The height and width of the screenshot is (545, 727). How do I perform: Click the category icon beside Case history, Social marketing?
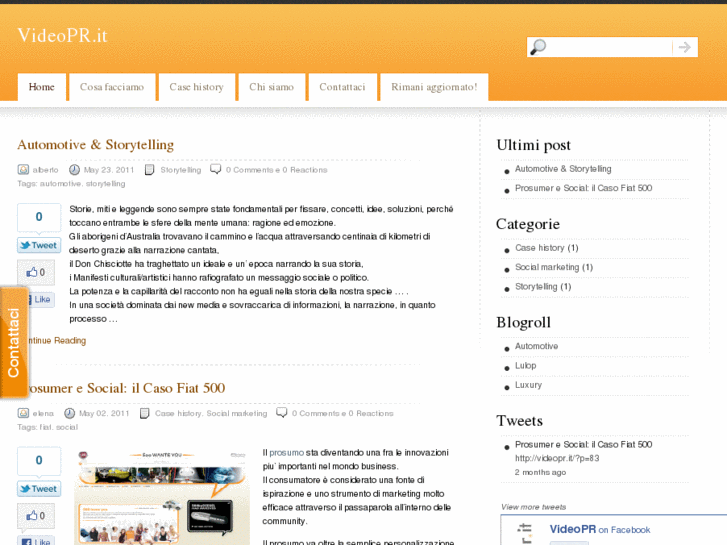point(145,413)
